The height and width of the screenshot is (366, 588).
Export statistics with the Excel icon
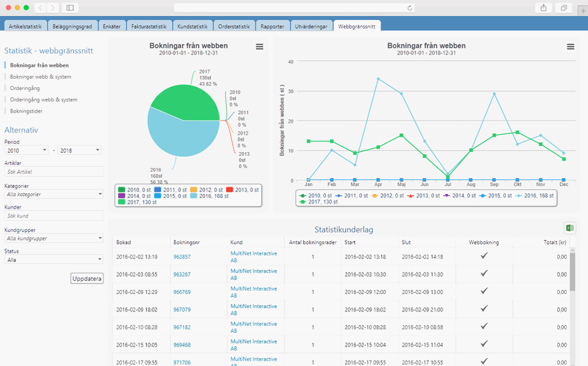[x=569, y=228]
